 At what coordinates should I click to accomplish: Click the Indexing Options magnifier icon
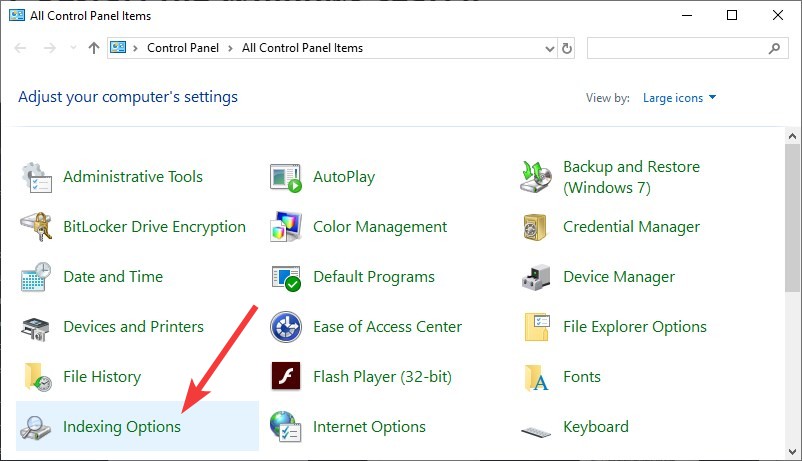(x=35, y=427)
